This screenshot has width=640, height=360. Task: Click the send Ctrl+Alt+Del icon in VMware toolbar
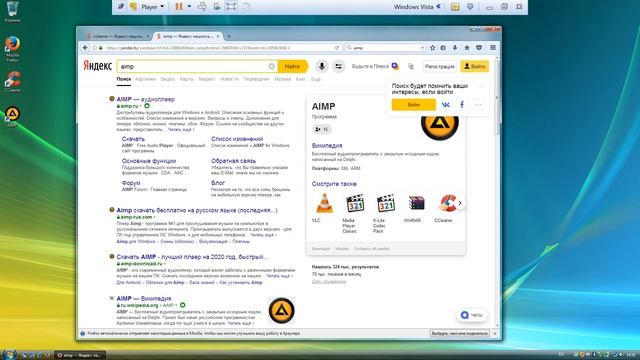pos(202,7)
